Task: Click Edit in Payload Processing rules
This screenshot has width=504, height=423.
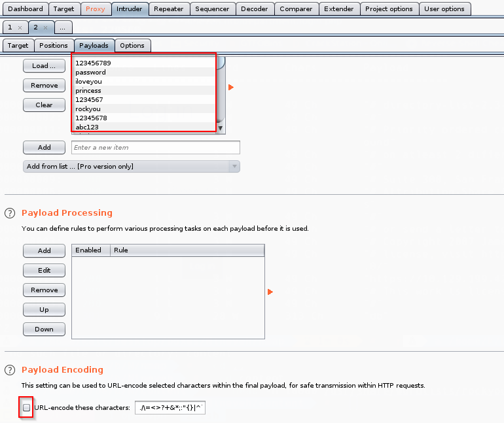Action: tap(44, 271)
